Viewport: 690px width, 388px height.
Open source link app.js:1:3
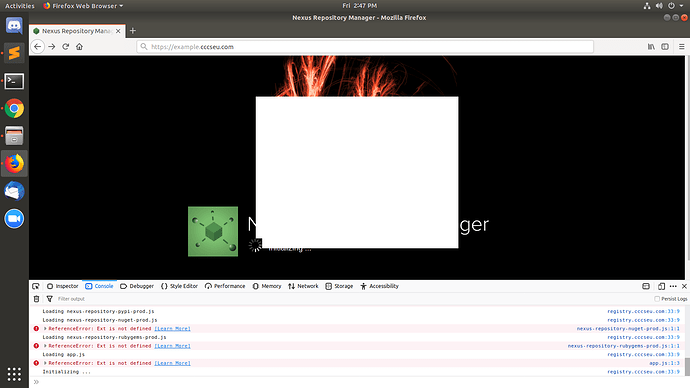664,363
